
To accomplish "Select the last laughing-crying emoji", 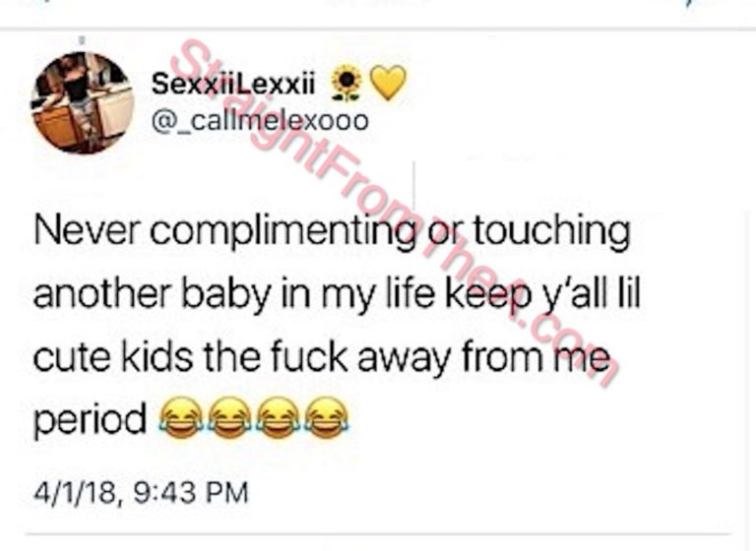I will [x=327, y=417].
